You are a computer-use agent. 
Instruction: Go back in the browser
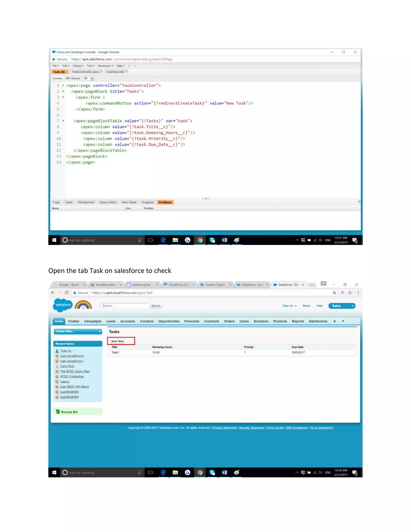click(53, 292)
